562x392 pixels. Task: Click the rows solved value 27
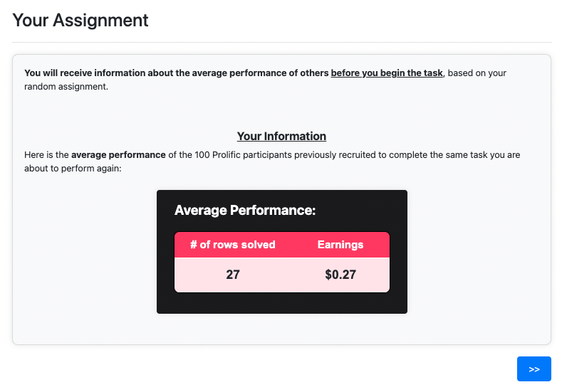[x=232, y=275]
